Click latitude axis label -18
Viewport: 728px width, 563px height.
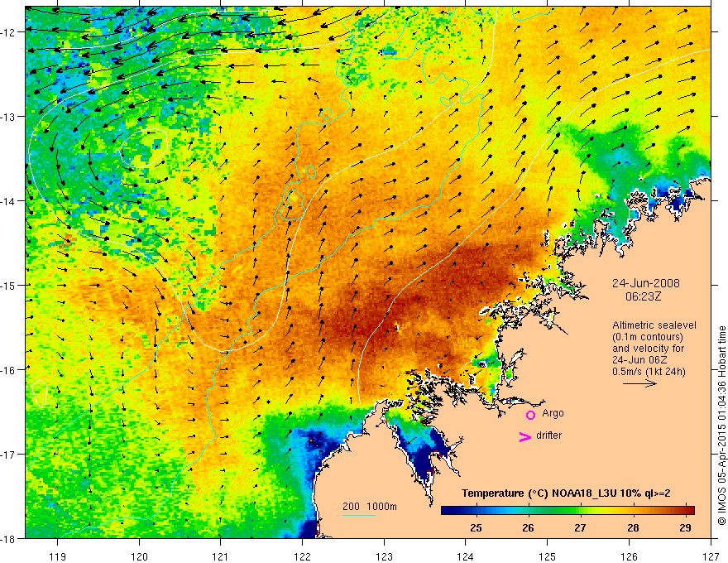[8, 538]
